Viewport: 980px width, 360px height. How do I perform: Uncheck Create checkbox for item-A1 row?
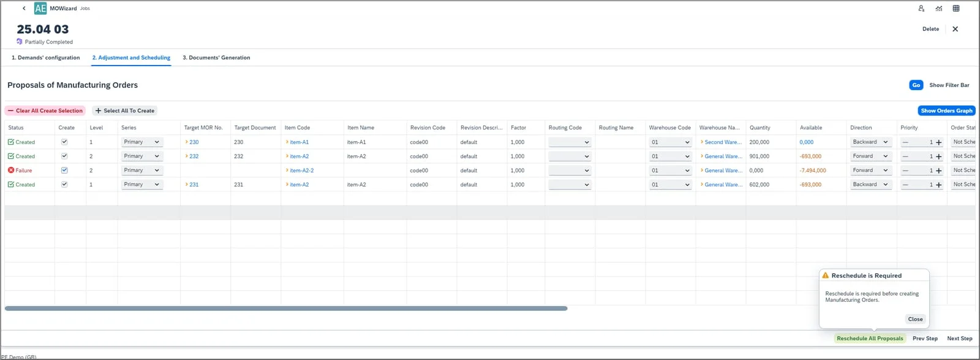(x=64, y=142)
